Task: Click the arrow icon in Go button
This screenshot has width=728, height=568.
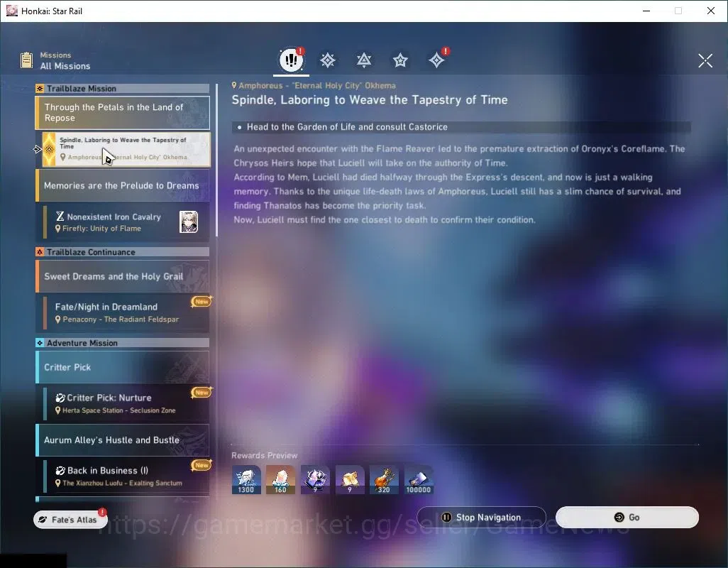Action: (x=619, y=517)
